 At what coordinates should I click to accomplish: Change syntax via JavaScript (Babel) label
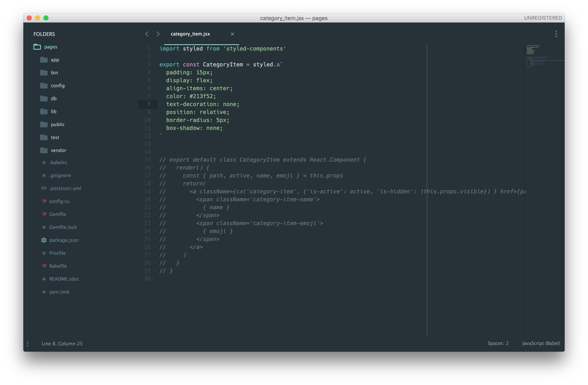click(x=541, y=343)
